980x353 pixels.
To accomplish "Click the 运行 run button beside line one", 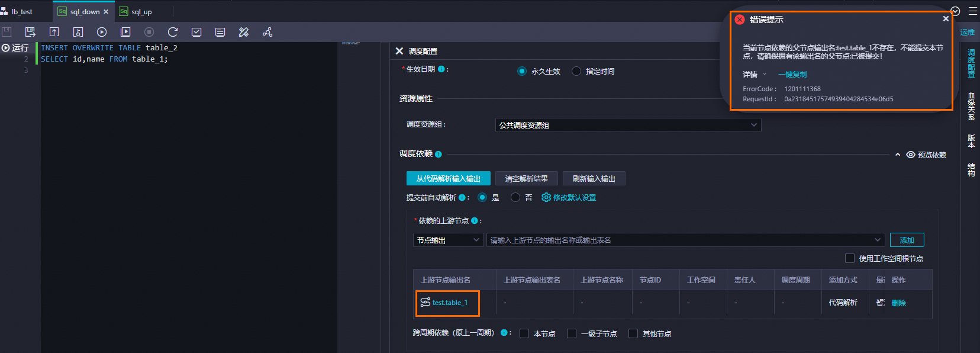I will (x=15, y=48).
